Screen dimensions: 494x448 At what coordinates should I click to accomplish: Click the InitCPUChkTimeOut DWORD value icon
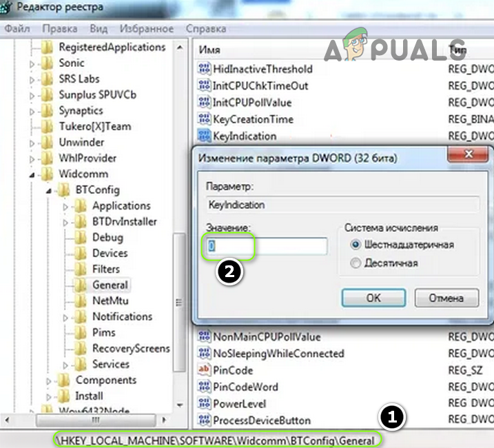[204, 85]
